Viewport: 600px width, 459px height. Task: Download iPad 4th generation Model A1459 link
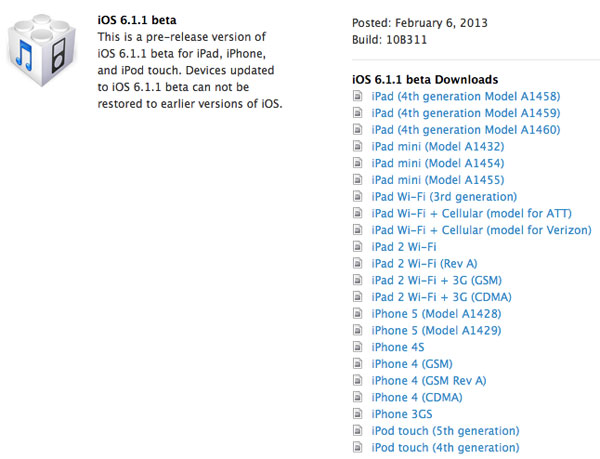click(465, 113)
